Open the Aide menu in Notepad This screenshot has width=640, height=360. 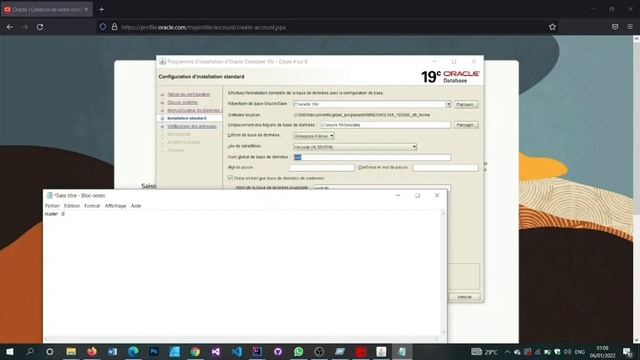[x=136, y=206]
